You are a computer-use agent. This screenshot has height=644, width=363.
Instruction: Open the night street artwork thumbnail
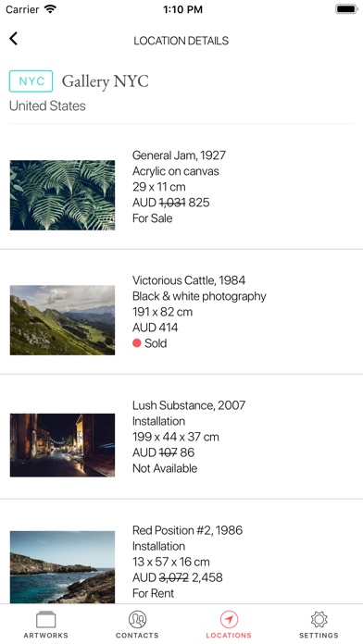(62, 445)
